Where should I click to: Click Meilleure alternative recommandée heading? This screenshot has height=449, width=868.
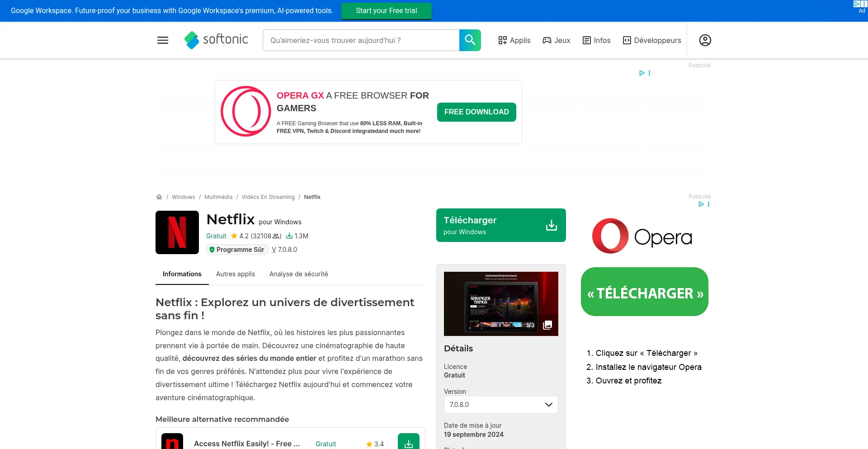click(222, 420)
